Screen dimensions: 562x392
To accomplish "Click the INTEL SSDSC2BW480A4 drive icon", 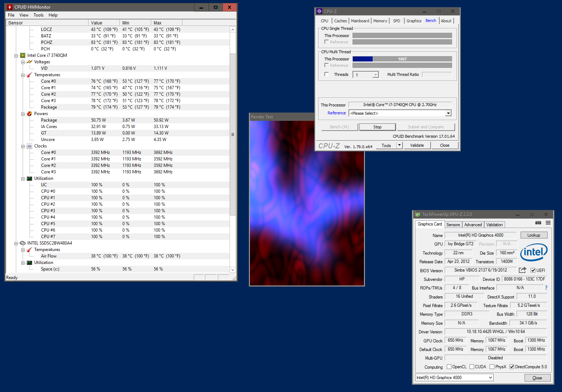I will (x=23, y=243).
